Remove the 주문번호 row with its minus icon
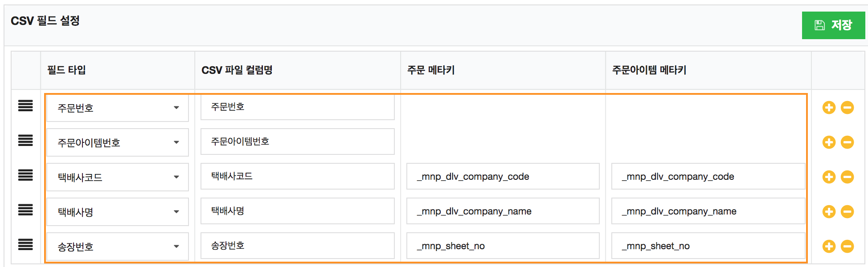Image resolution: width=868 pixels, height=267 pixels. (847, 108)
